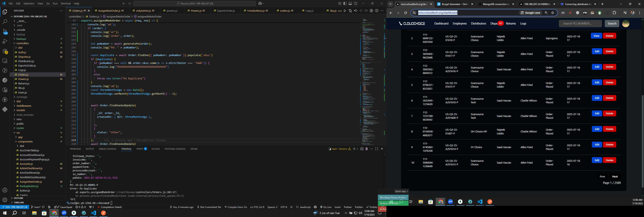Go to Next page of orders
Image resolution: width=644 pixels, height=217 pixels.
(x=615, y=177)
